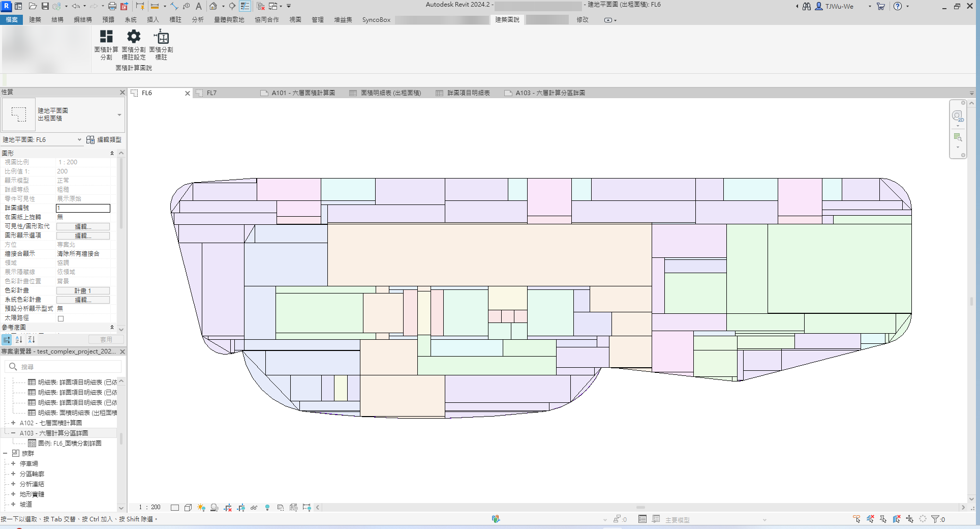Open the 標註 ribbon tab
Image resolution: width=980 pixels, height=529 pixels.
[x=175, y=20]
